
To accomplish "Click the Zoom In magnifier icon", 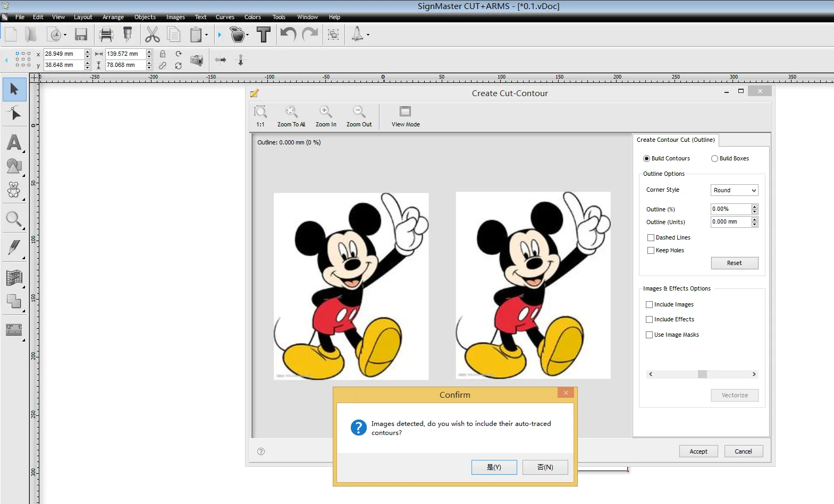I will tap(325, 112).
